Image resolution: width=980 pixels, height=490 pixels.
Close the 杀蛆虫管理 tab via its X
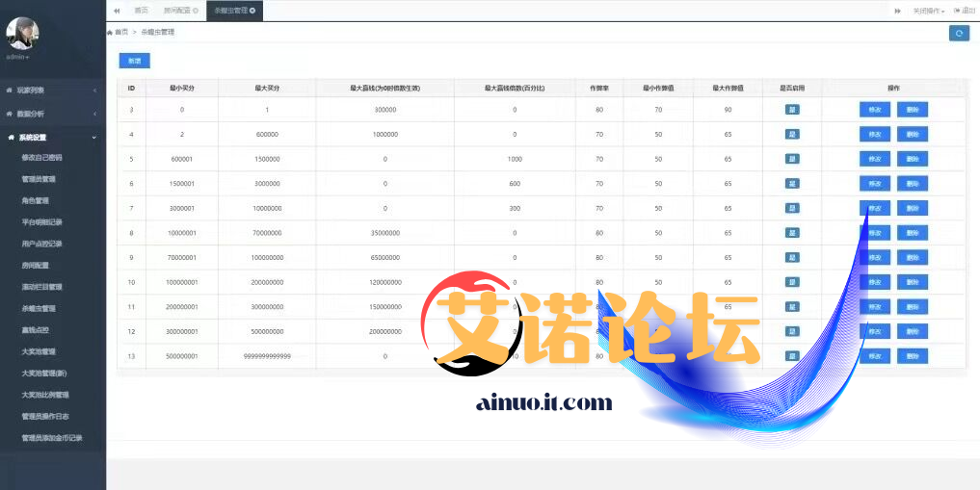point(252,11)
